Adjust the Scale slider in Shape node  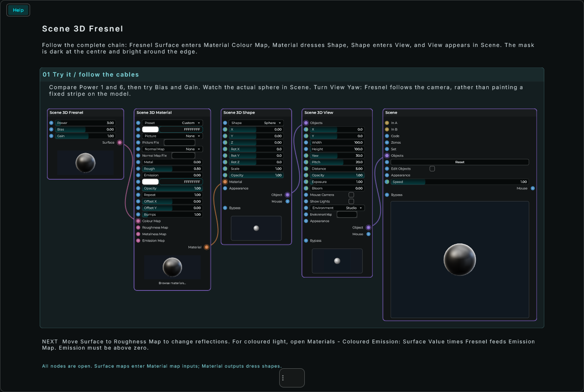pyautogui.click(x=256, y=169)
